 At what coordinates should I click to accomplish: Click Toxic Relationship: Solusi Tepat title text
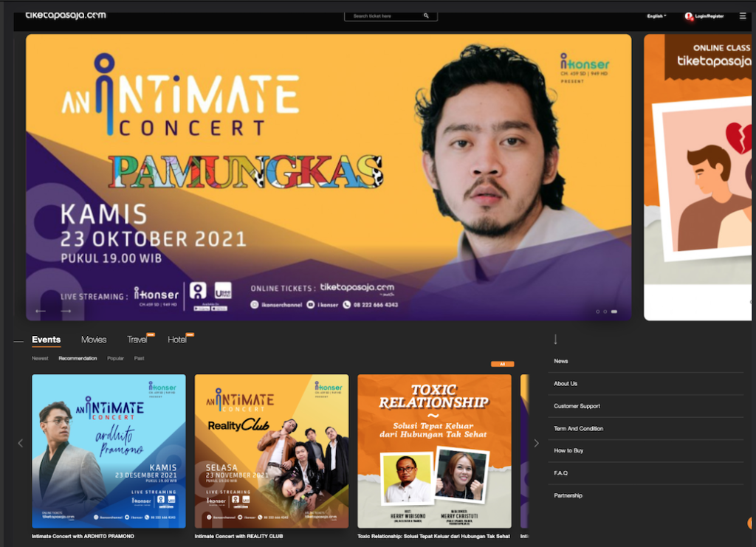[433, 536]
